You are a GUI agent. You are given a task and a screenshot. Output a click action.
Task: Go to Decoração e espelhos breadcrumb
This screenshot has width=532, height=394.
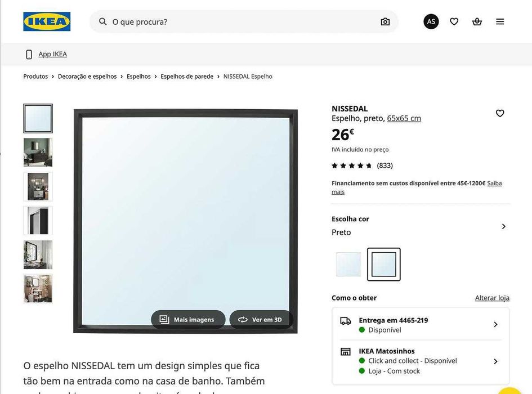[x=87, y=77]
